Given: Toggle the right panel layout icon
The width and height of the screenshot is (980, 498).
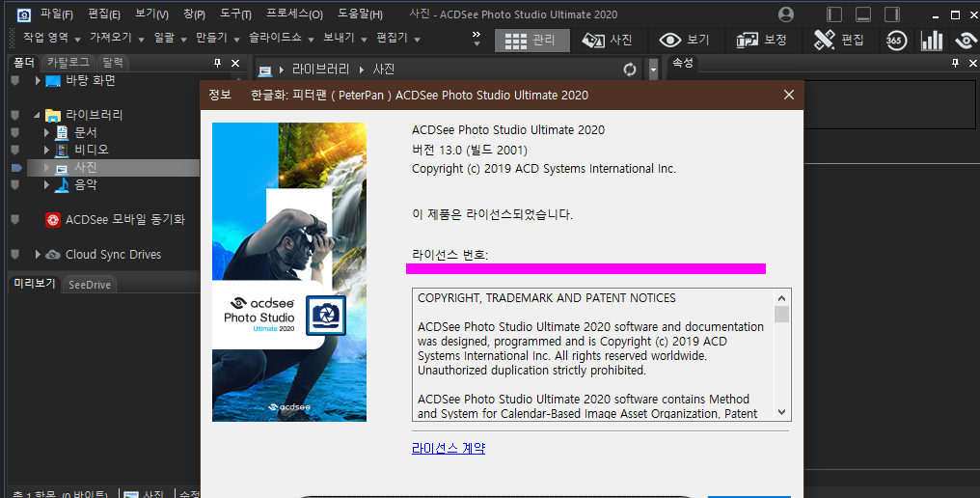Looking at the screenshot, I should [892, 14].
